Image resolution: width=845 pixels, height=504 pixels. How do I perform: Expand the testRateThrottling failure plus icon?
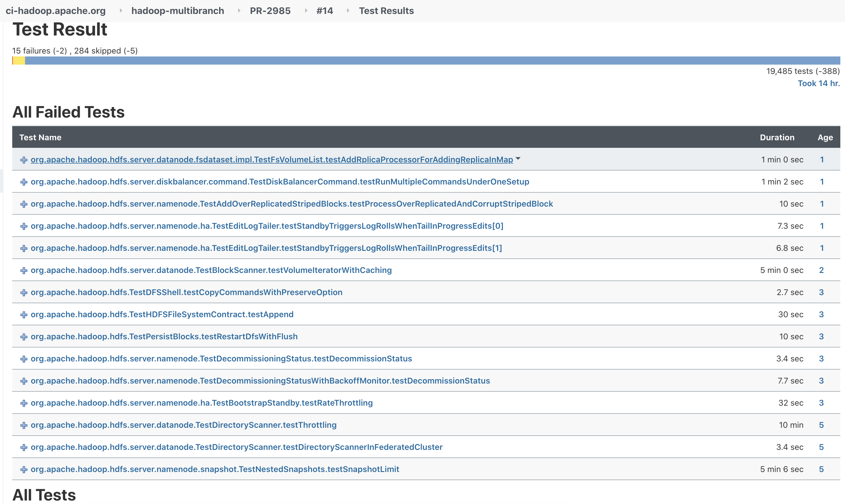click(x=24, y=403)
